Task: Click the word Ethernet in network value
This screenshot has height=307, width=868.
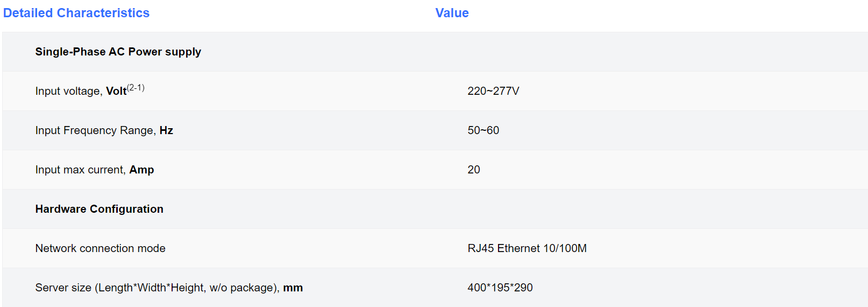Action: pyautogui.click(x=518, y=248)
